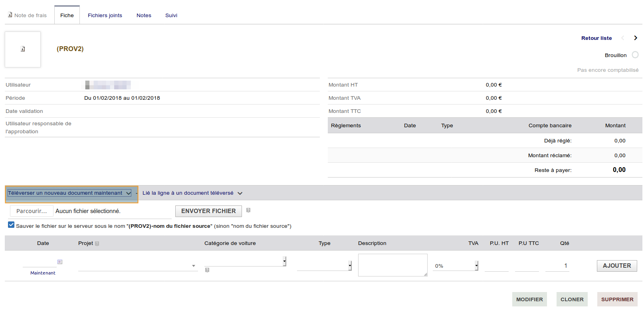The height and width of the screenshot is (312, 644).
Task: Click the Note de frais icon
Action: coord(10,15)
